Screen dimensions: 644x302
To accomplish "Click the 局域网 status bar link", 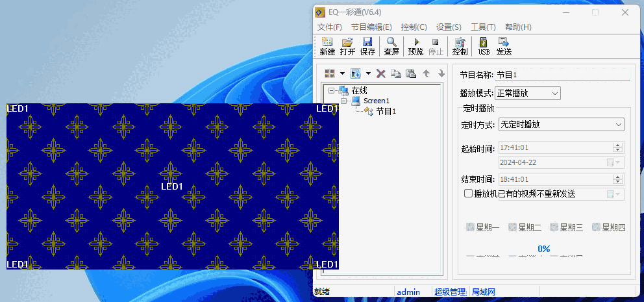I will tap(484, 292).
